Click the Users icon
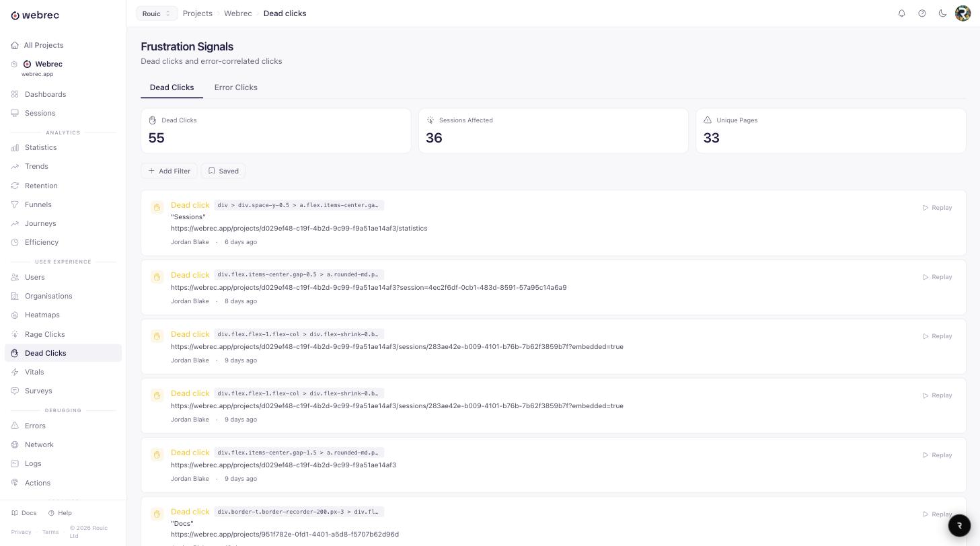This screenshot has width=980, height=546. pyautogui.click(x=15, y=277)
